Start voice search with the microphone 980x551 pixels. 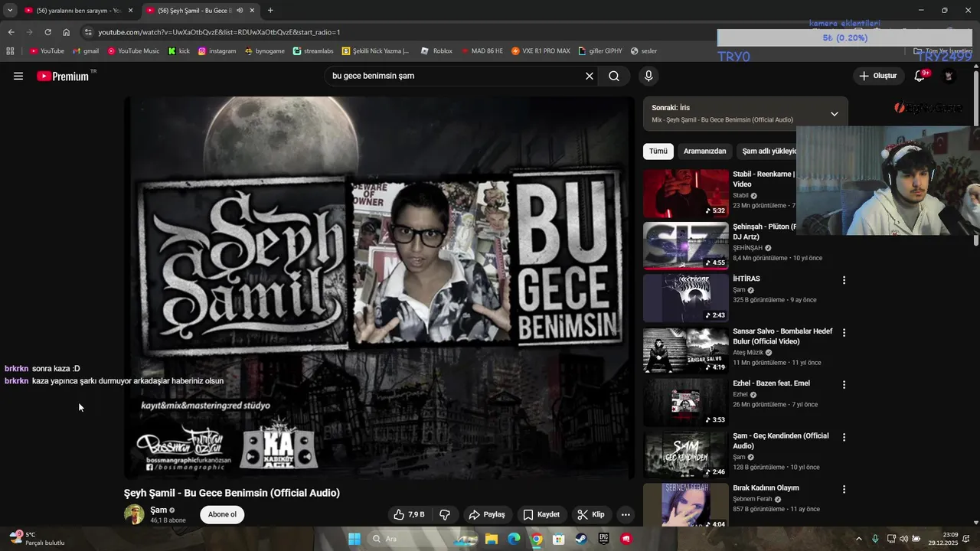(x=648, y=76)
